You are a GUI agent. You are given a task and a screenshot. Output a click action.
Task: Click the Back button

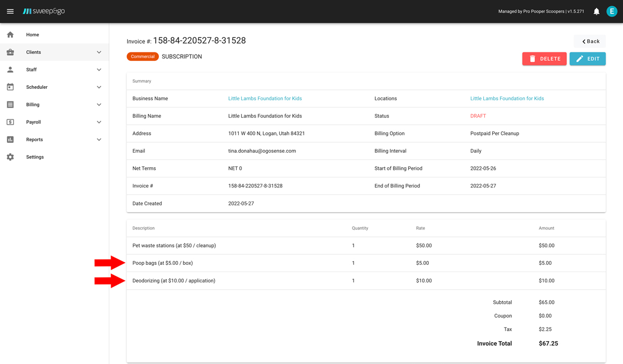pos(589,41)
